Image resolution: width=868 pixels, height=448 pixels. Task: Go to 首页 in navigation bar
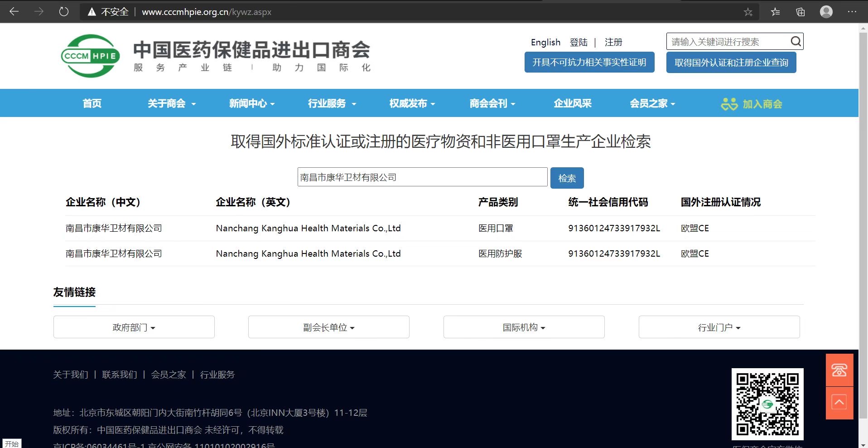pyautogui.click(x=92, y=103)
